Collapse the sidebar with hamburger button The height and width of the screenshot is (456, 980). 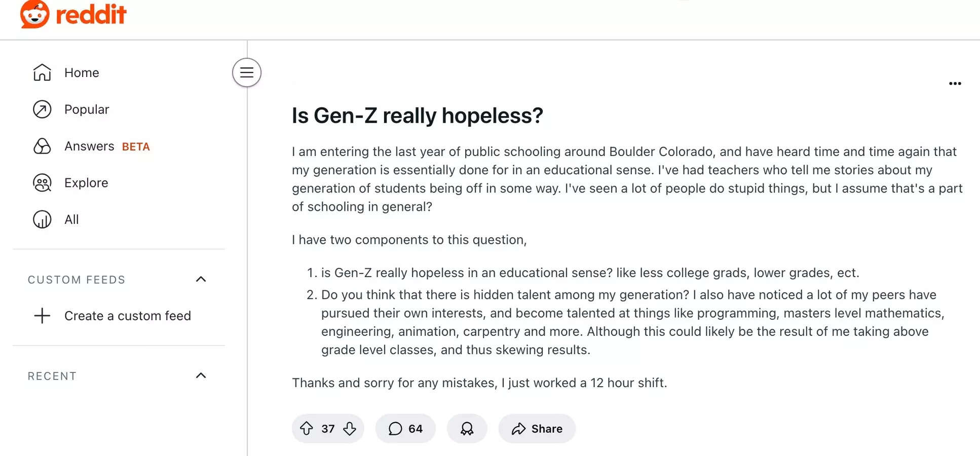click(x=247, y=72)
